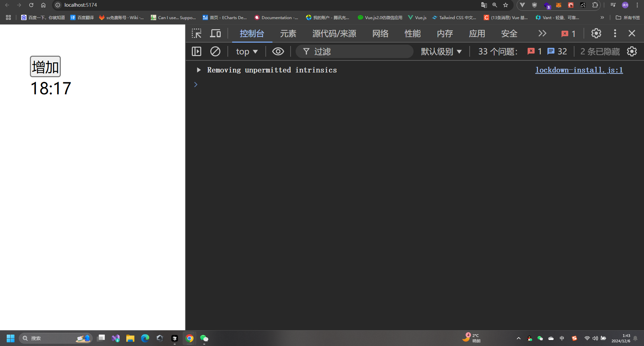Expand the Removing unpermitted intrinsics message
This screenshot has height=346, width=644.
pos(198,70)
